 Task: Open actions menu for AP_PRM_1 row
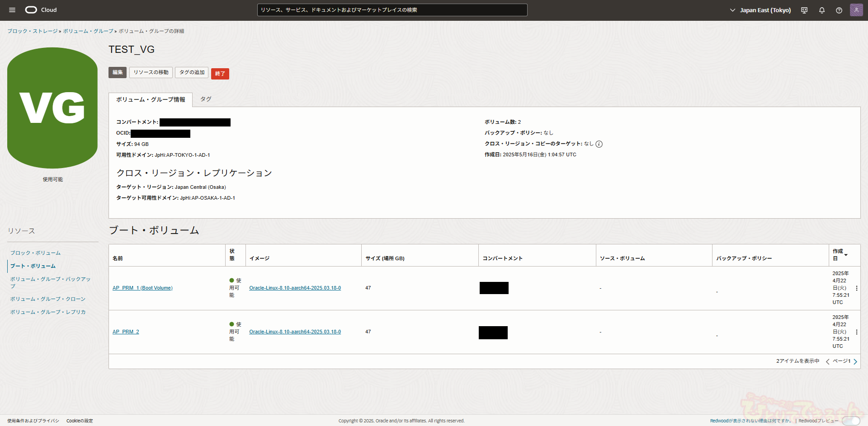[856, 288]
